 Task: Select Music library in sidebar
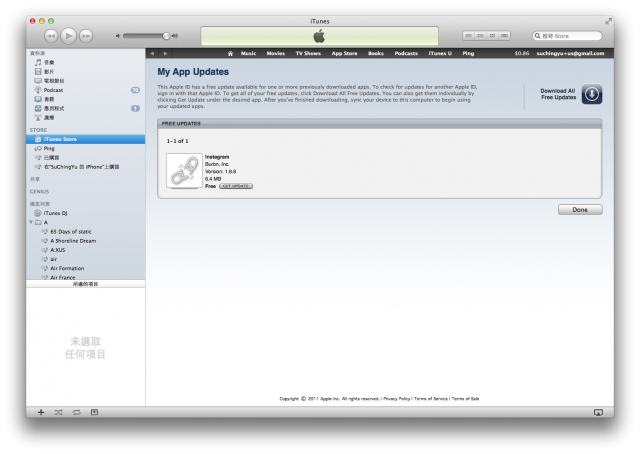click(85, 62)
